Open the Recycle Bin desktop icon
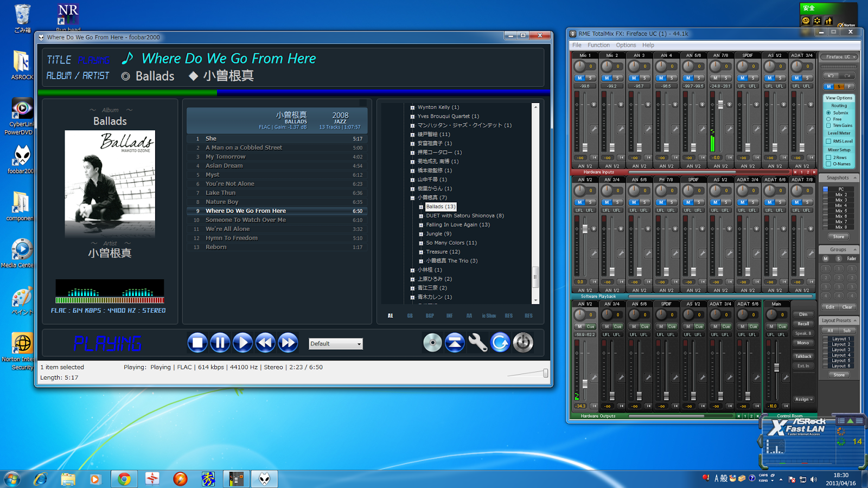 click(22, 18)
